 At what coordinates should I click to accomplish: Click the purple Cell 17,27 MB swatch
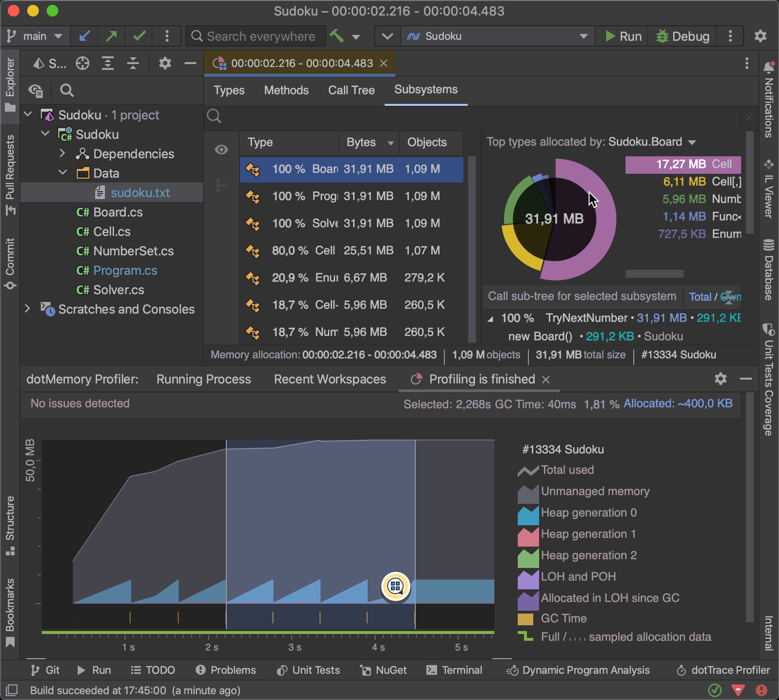683,165
